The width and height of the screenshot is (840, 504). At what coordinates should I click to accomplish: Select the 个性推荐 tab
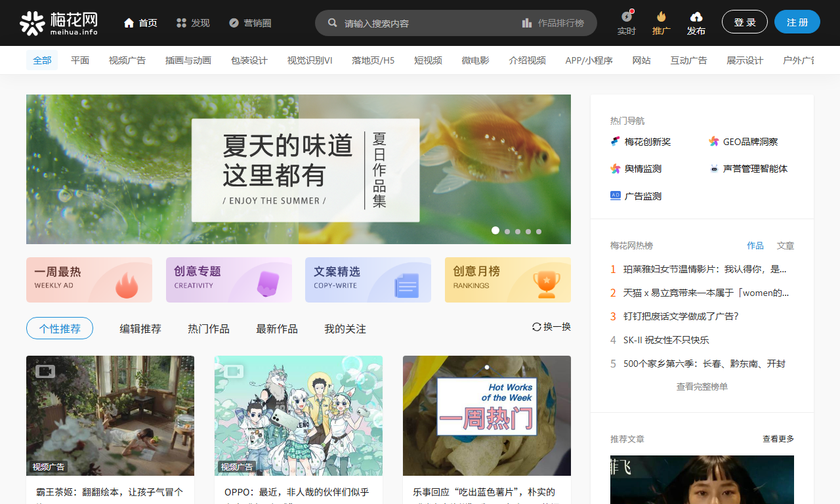(60, 328)
